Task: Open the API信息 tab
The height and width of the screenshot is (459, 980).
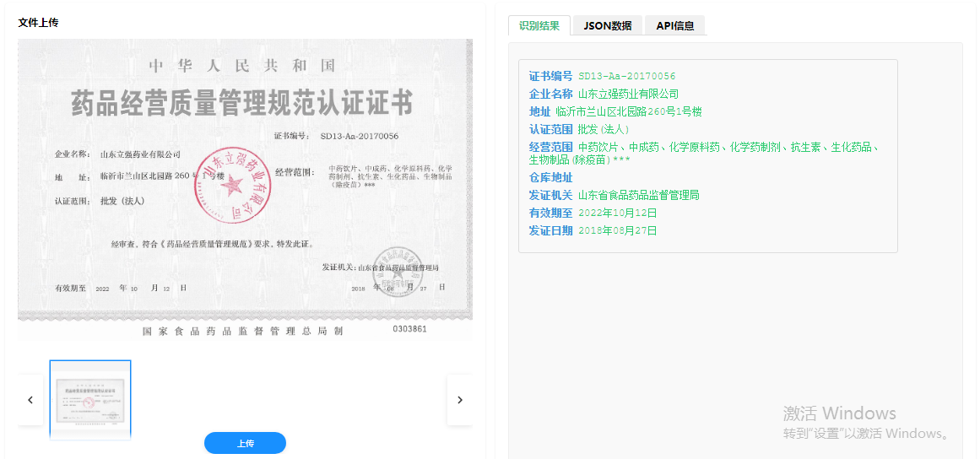Action: click(675, 25)
